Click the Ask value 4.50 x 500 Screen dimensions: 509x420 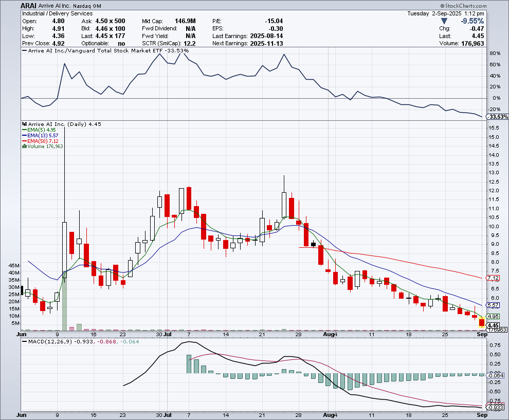click(110, 21)
